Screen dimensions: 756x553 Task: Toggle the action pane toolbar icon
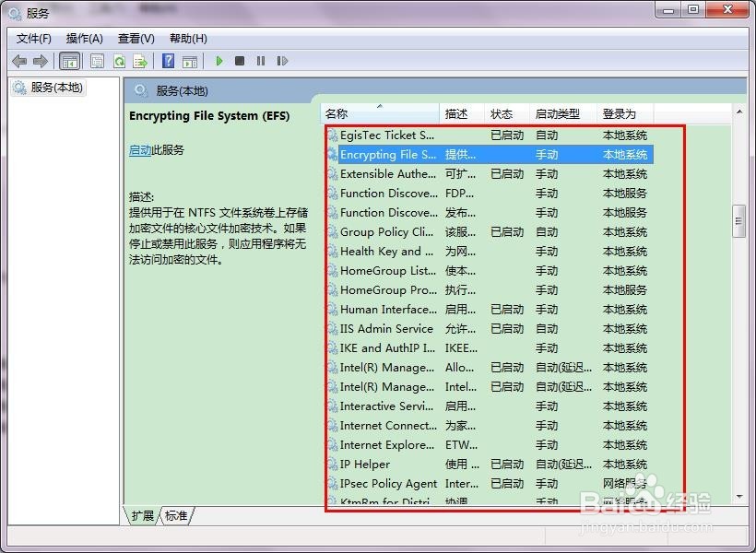(x=190, y=61)
